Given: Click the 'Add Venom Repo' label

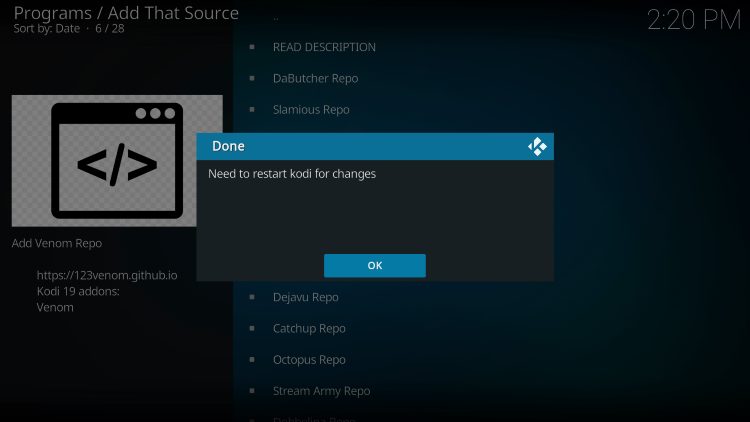Looking at the screenshot, I should tap(57, 243).
